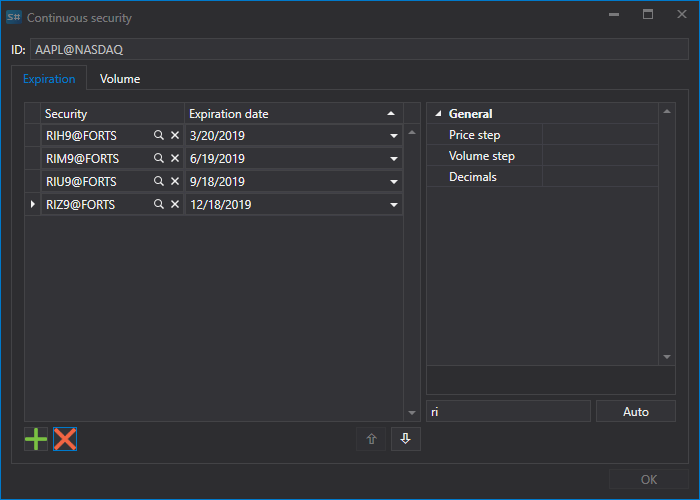Click securities grid scrollbar up arrow
700x500 pixels.
tap(412, 132)
